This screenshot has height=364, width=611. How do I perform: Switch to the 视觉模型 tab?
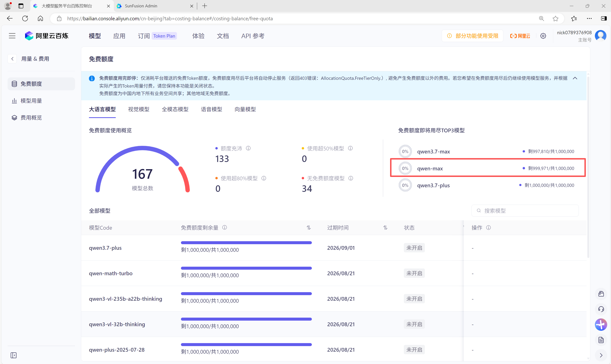139,109
